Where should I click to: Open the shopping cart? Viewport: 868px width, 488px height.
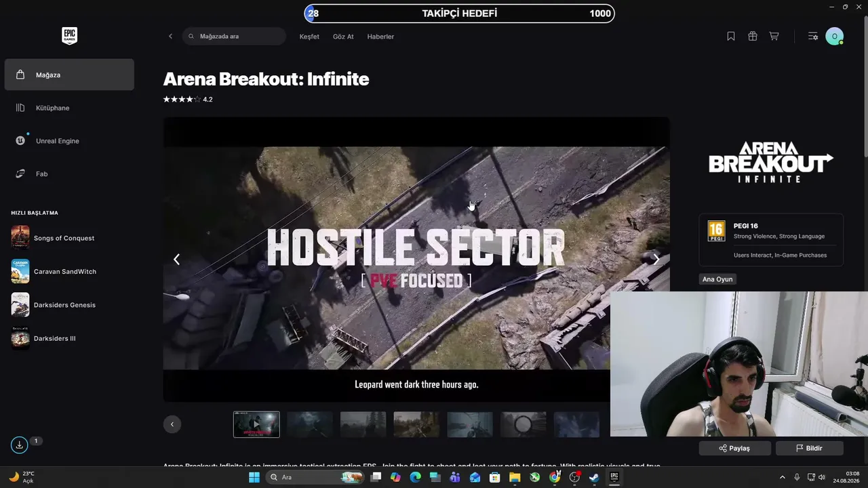774,37
